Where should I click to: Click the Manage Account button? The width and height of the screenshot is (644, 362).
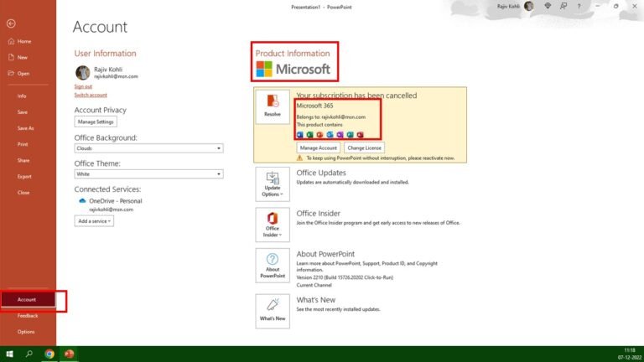click(x=319, y=147)
